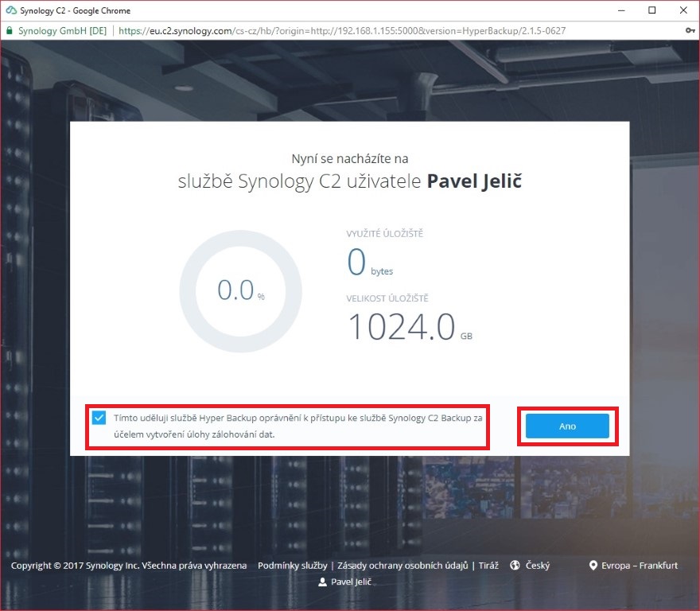Click the saved password key icon
Image resolution: width=700 pixels, height=611 pixels.
(x=690, y=30)
